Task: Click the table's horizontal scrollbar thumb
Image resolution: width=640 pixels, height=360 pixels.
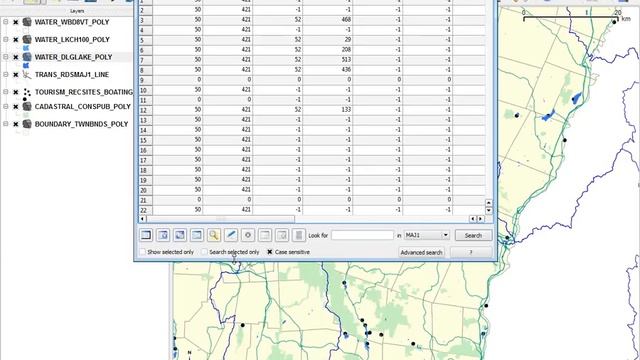Action: [x=220, y=219]
